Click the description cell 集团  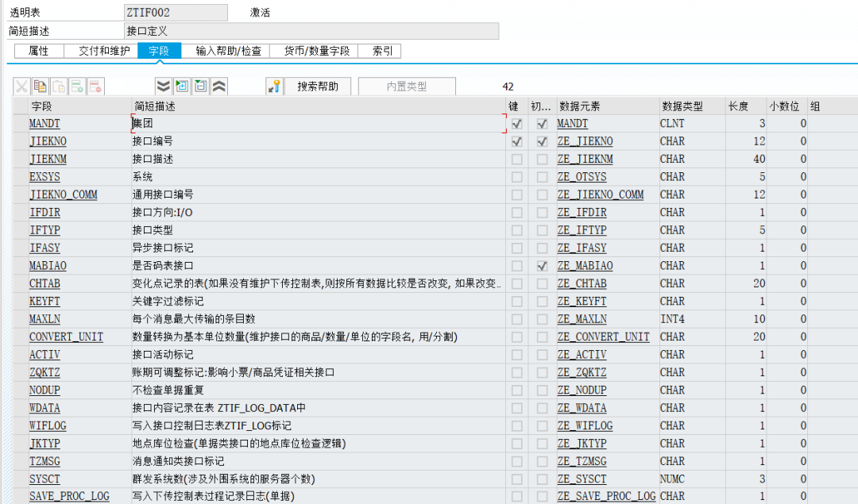click(x=318, y=124)
